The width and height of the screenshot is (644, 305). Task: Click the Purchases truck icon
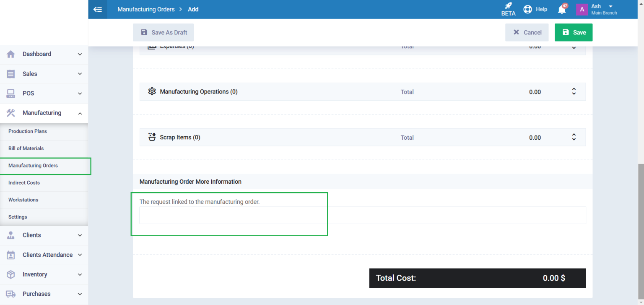click(11, 294)
